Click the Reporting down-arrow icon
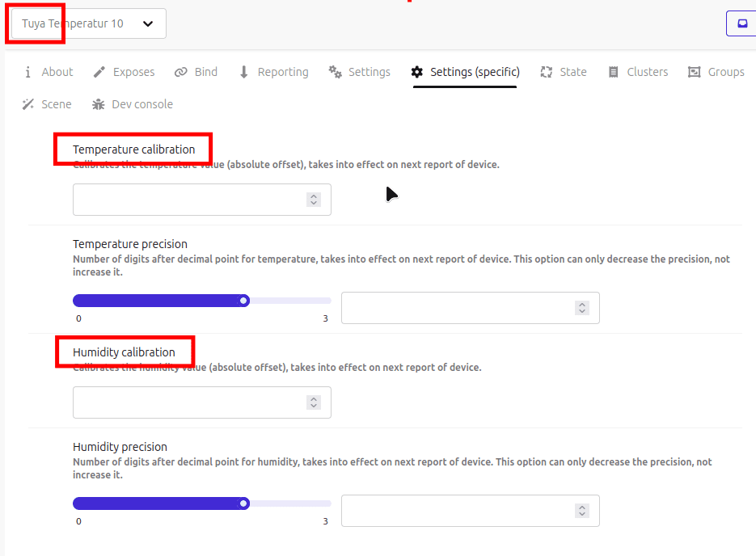This screenshot has width=756, height=556. click(x=244, y=72)
